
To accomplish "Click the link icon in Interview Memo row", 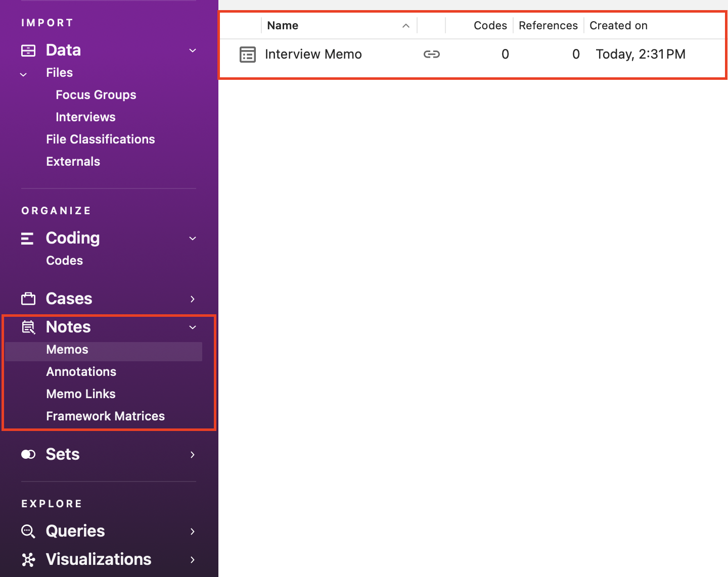I will point(432,54).
